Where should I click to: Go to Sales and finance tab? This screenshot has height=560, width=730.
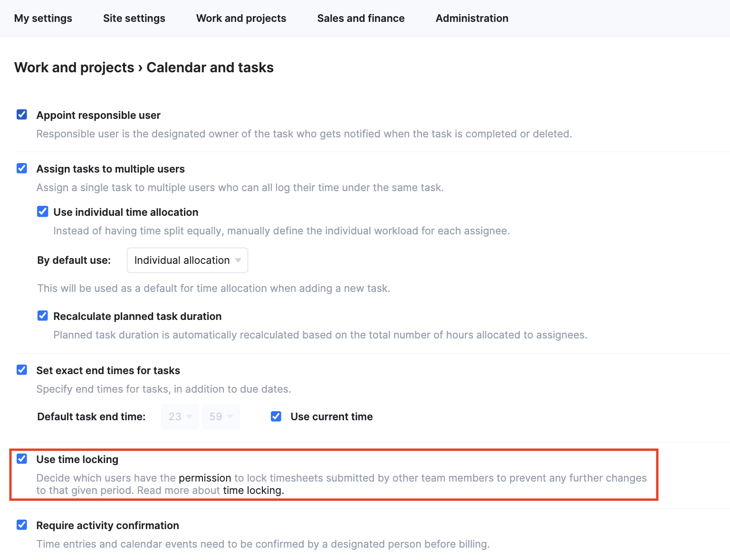point(361,18)
